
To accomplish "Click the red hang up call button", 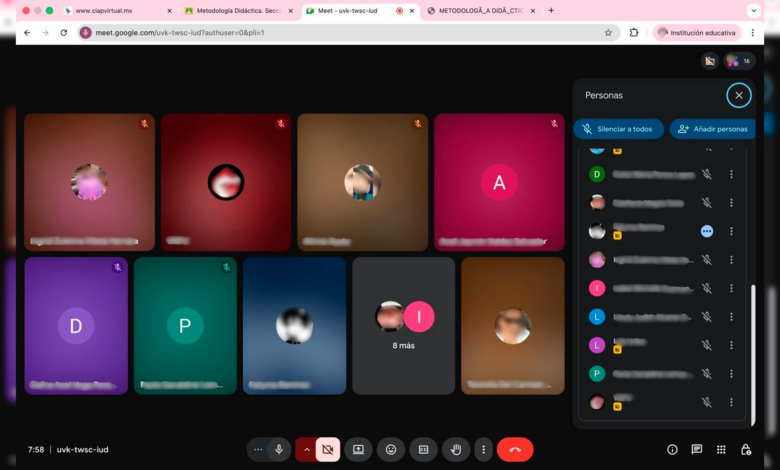I will click(515, 450).
